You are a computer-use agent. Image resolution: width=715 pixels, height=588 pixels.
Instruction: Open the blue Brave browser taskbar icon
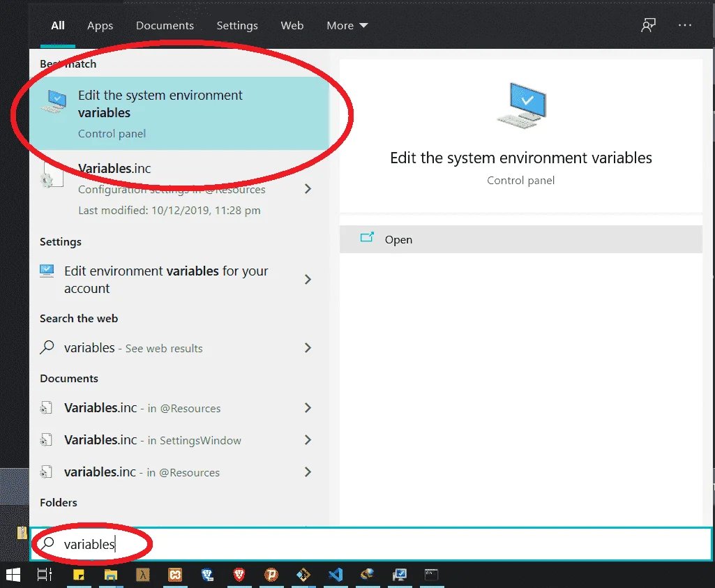[207, 575]
